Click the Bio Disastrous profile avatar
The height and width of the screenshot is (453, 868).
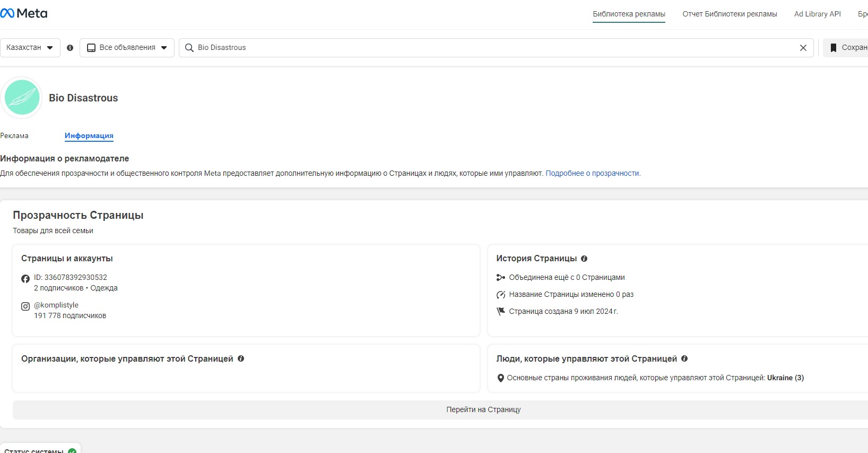(22, 98)
